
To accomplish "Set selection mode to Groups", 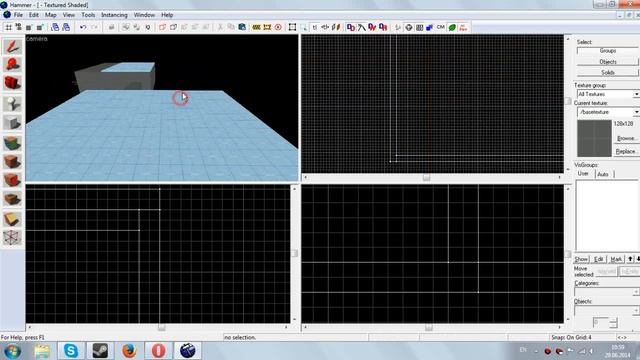I will point(607,51).
